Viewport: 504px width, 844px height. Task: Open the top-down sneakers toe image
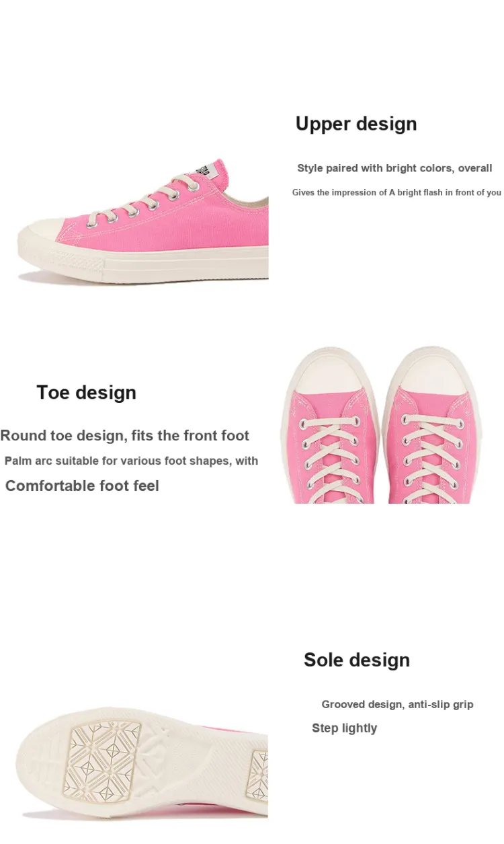(x=391, y=426)
